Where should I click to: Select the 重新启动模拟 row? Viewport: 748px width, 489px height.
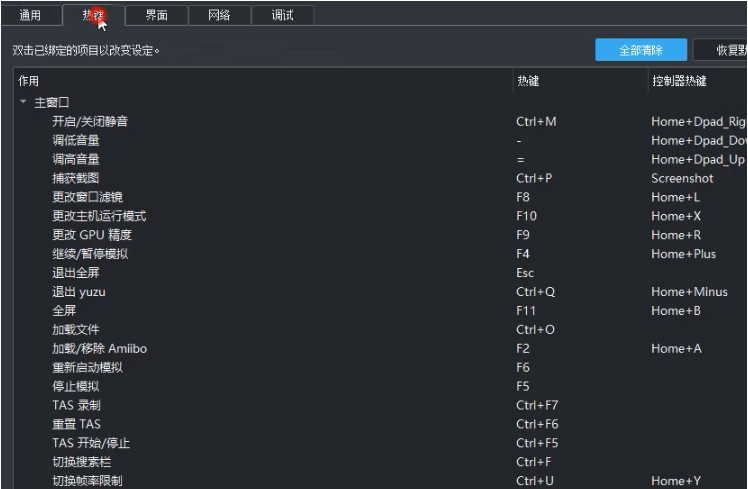pos(89,368)
